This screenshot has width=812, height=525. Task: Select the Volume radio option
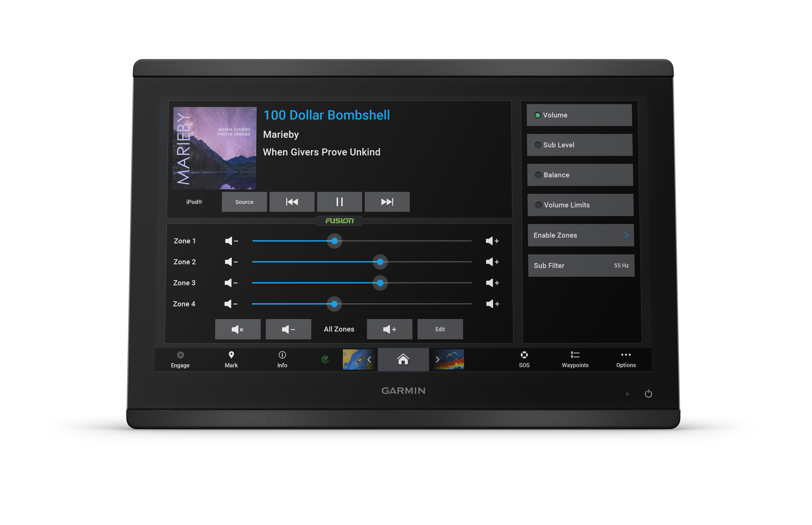[x=579, y=115]
